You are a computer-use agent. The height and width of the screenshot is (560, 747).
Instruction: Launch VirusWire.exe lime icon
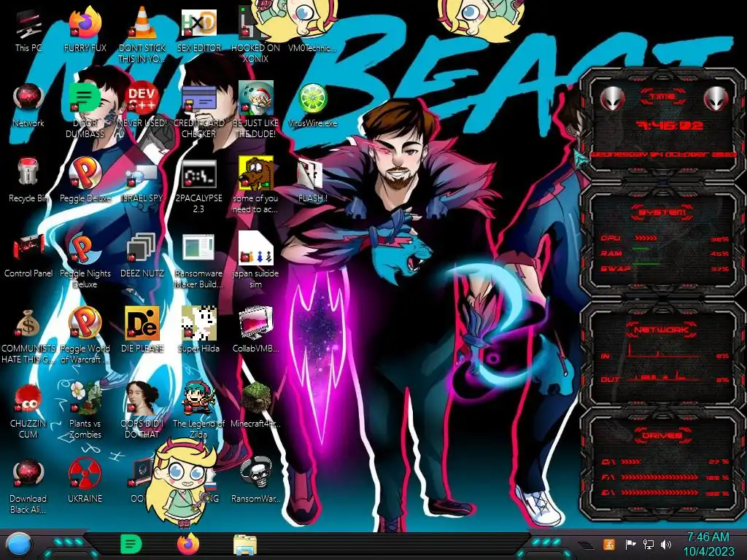coord(312,98)
